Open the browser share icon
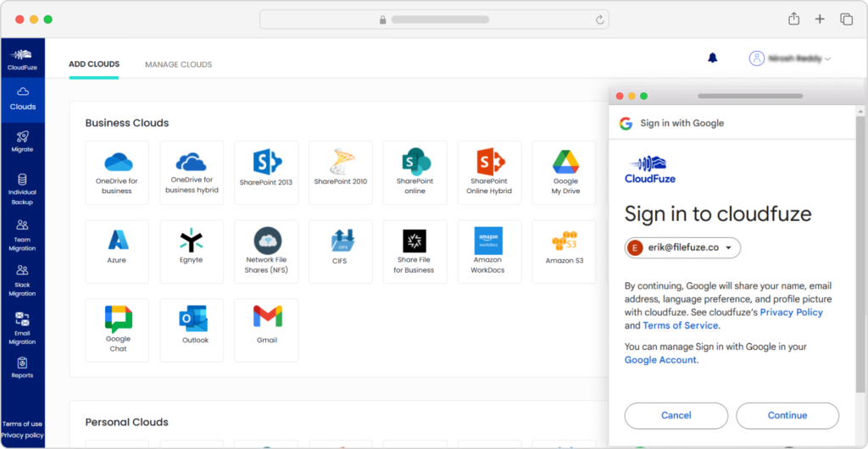The image size is (868, 449). [793, 19]
